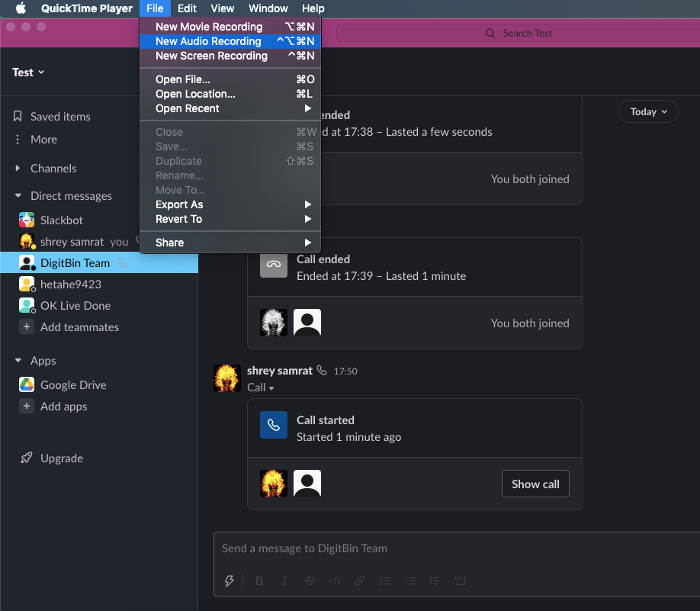Open the Test workspace dropdown
This screenshot has height=611, width=700.
tap(28, 72)
